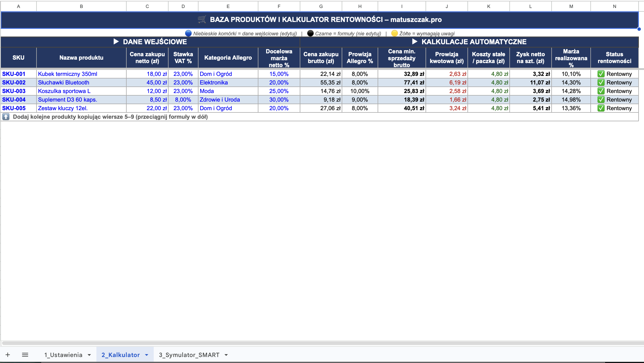
Task: Switch to the 1_Ustawienia sheet tab
Action: pyautogui.click(x=63, y=355)
